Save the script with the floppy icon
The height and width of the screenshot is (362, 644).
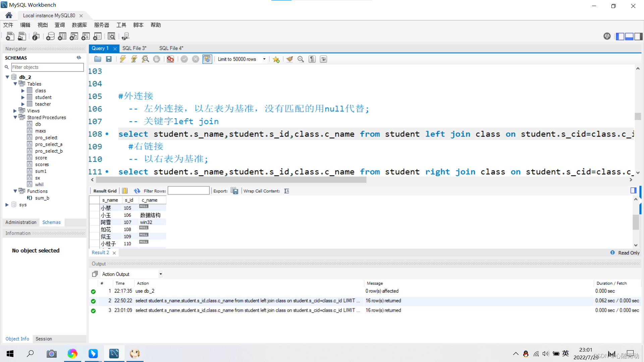click(109, 59)
